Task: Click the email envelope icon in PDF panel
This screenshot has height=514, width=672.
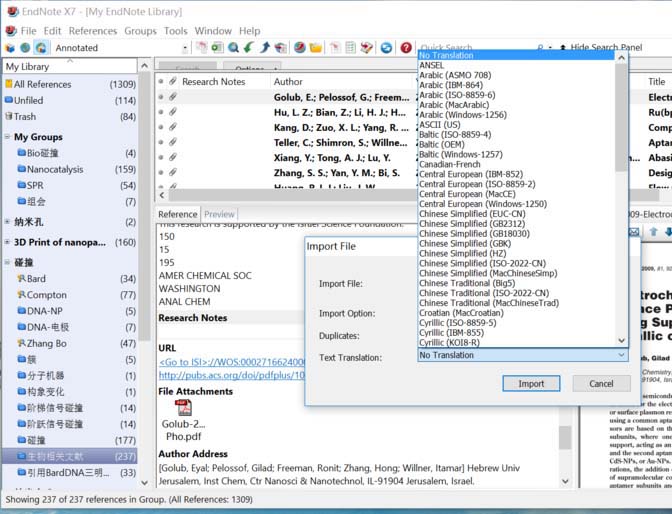Action: point(633,232)
